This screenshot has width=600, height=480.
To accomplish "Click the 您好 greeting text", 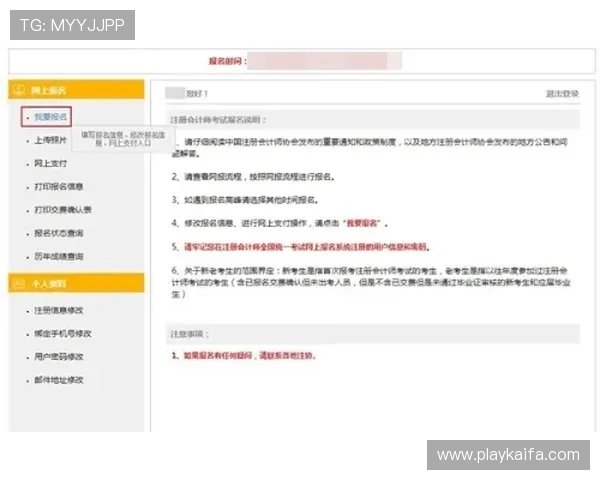I will point(197,94).
